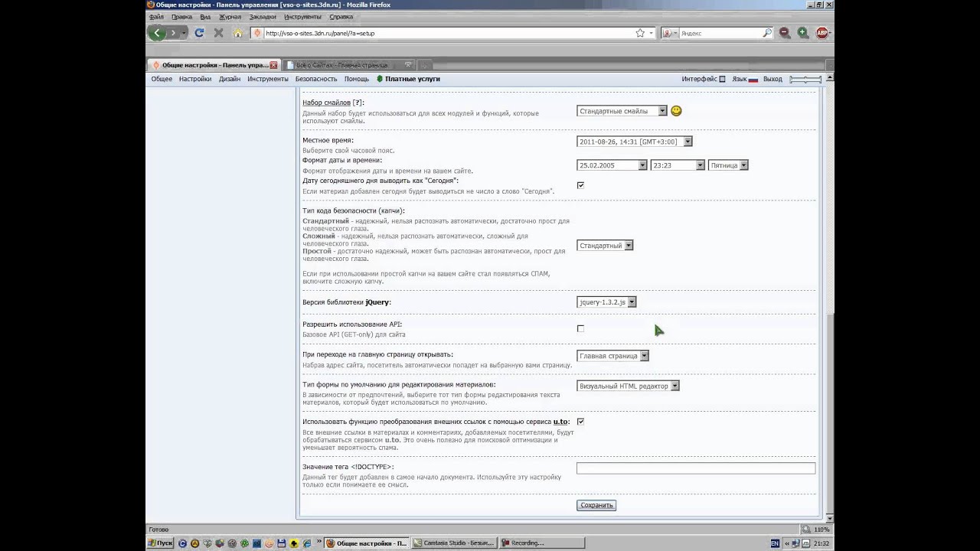Click the Выход link
980x551 pixels.
pos(773,79)
